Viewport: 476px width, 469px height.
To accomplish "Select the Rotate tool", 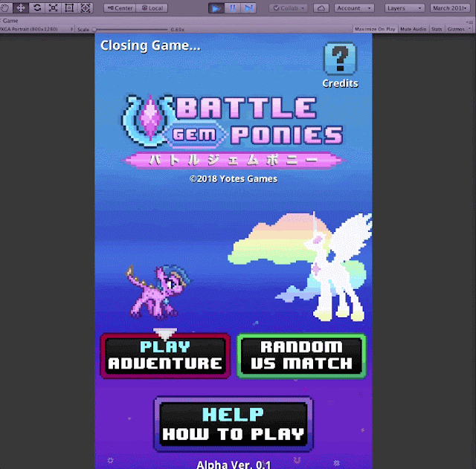I will pyautogui.click(x=37, y=8).
